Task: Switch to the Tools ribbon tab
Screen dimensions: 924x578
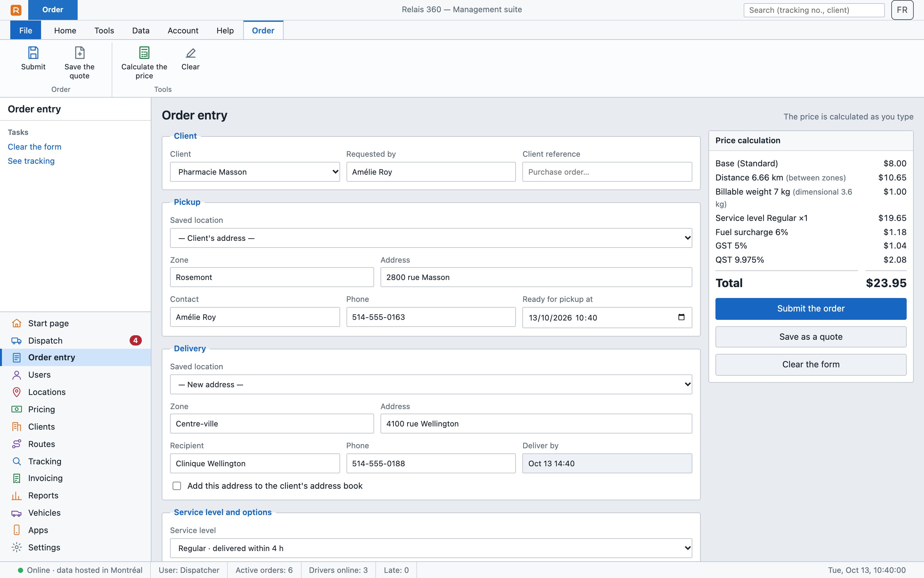Action: [x=104, y=30]
